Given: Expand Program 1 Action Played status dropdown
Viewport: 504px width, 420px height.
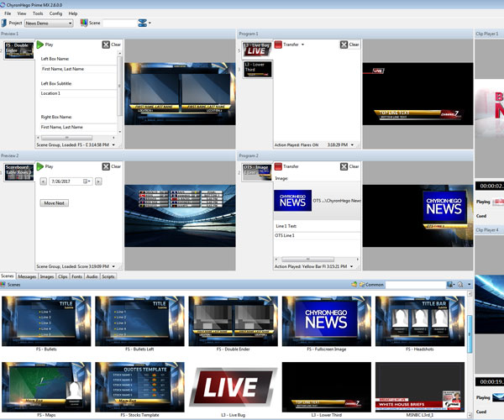Looking at the screenshot, I should tap(352, 145).
